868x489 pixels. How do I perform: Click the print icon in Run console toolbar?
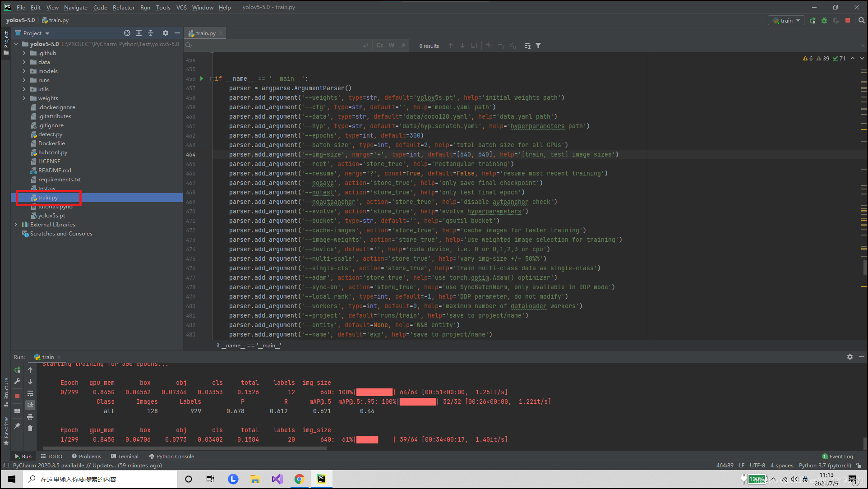pyautogui.click(x=30, y=417)
